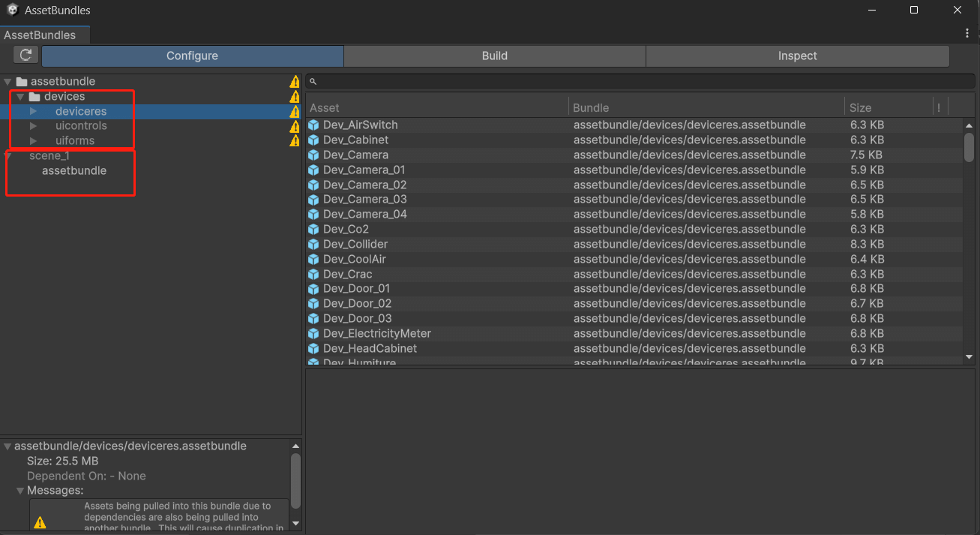Screen dimensions: 980x535
Task: Expand the uicontrols bundle arrow
Action: click(x=33, y=126)
